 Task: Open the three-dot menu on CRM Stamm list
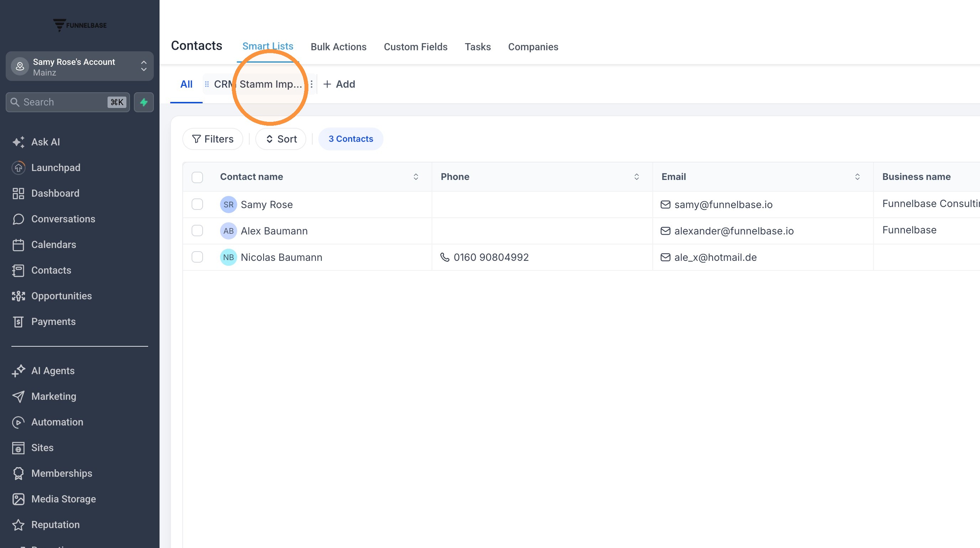311,84
